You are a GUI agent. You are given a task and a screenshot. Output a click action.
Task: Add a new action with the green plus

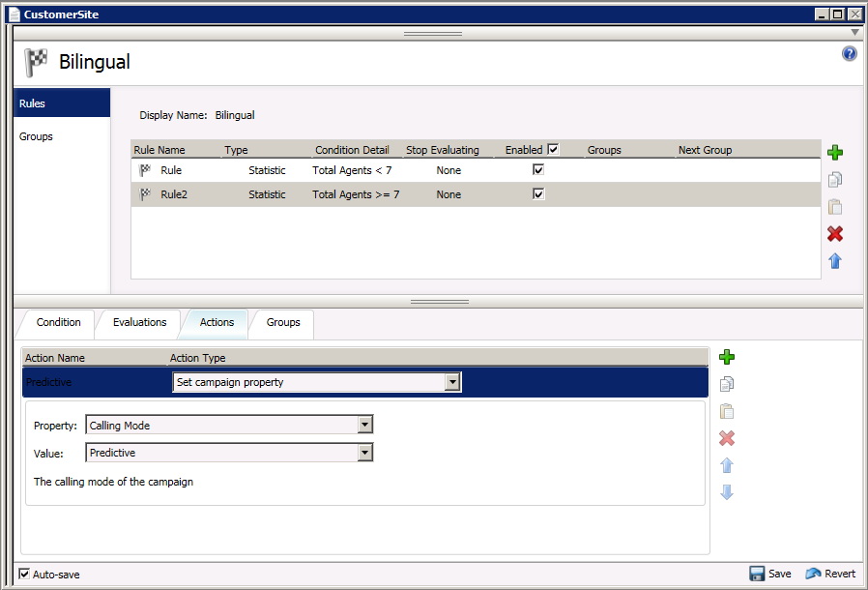(727, 357)
